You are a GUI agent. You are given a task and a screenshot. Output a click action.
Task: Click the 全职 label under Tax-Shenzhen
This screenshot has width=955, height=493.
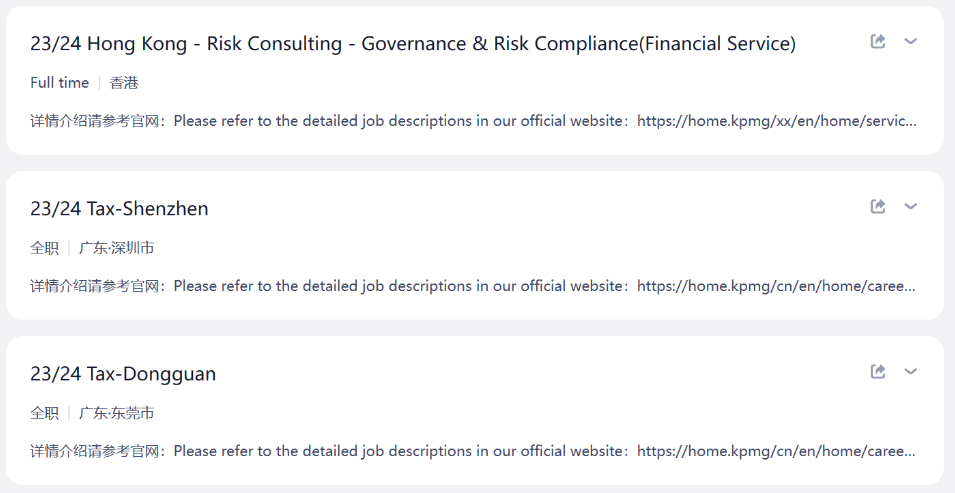(x=44, y=248)
